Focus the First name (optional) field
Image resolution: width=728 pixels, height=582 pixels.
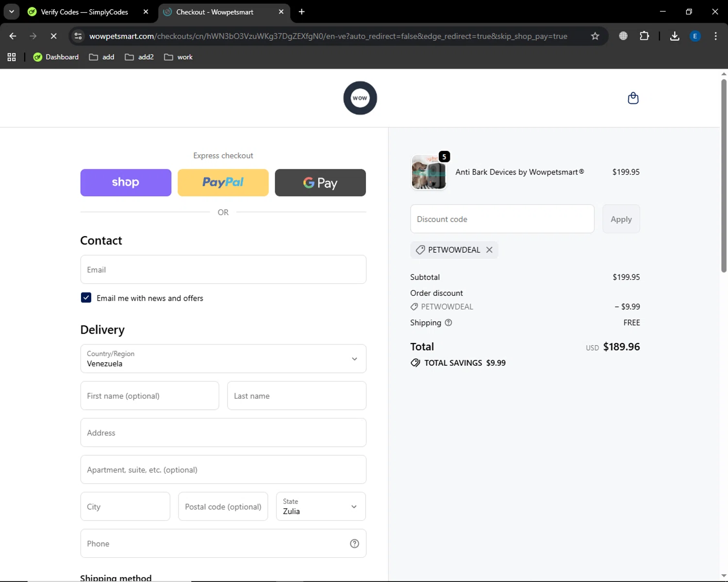[x=149, y=396]
